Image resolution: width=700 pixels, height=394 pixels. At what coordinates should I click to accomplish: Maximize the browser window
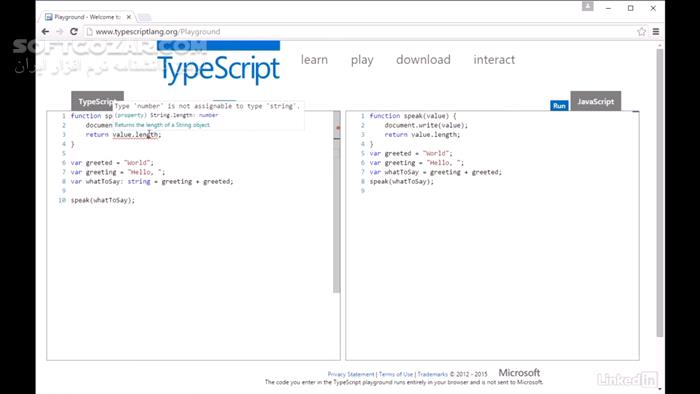tap(631, 8)
